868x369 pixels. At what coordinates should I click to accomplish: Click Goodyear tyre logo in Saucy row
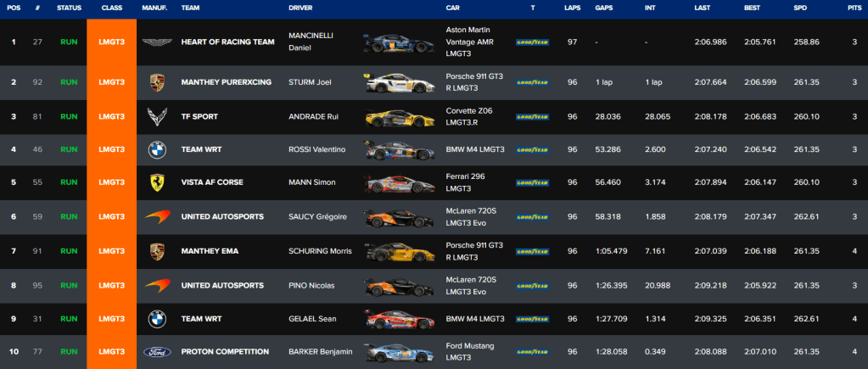pos(533,217)
